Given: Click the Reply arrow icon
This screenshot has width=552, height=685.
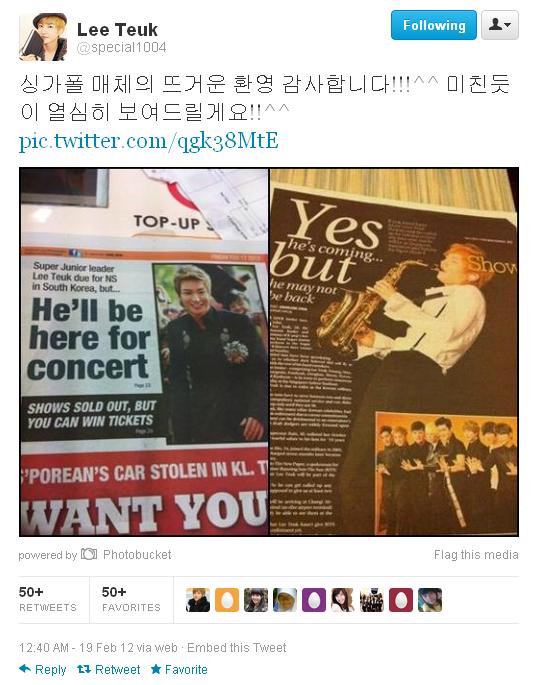Looking at the screenshot, I should pos(25,668).
